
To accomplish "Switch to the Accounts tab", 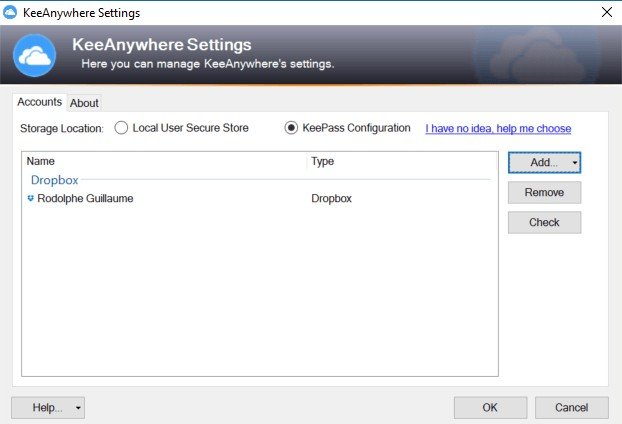I will [x=39, y=102].
